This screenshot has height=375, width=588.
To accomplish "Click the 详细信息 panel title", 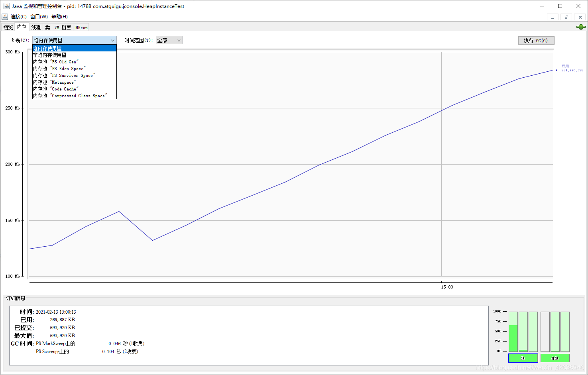I will point(16,298).
